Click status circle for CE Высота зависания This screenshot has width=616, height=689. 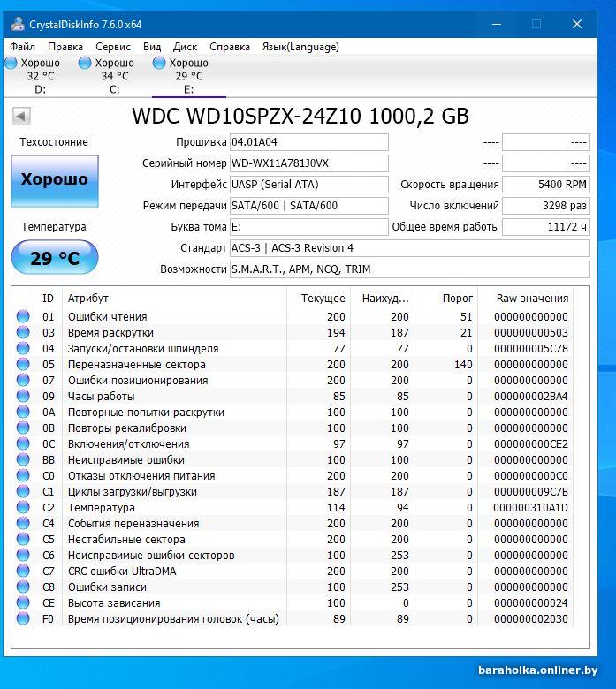23,602
